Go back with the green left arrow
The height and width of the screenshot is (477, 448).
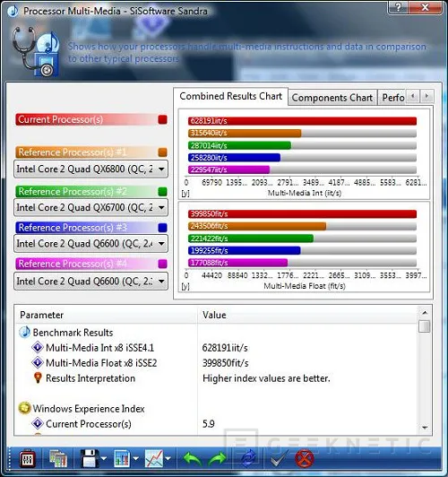193,459
